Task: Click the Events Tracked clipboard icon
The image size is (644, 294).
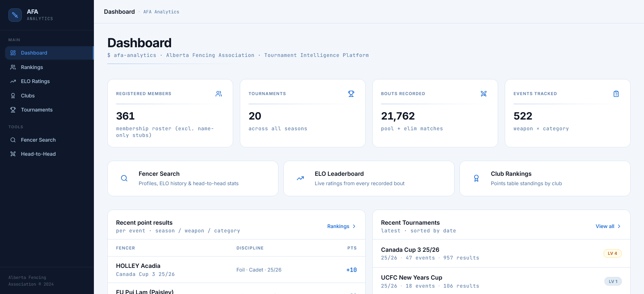Action: (616, 94)
